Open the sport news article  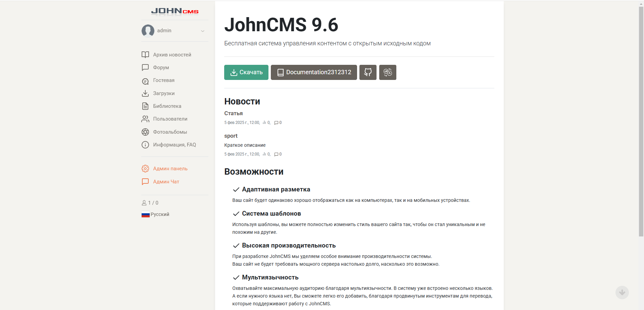[x=231, y=136]
